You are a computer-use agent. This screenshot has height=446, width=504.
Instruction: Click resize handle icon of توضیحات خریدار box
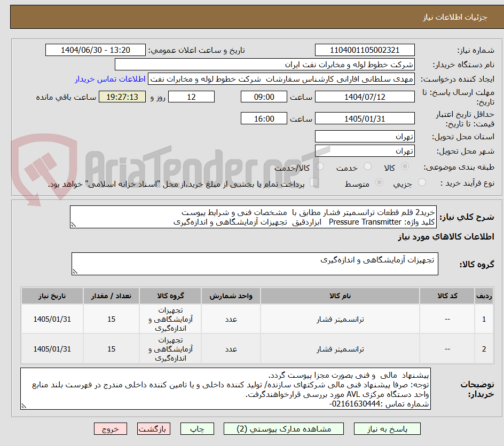[x=23, y=407]
